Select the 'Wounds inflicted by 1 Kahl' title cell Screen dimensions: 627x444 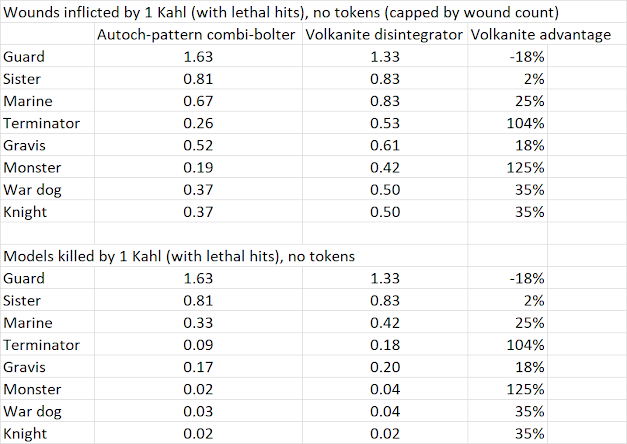click(x=281, y=12)
